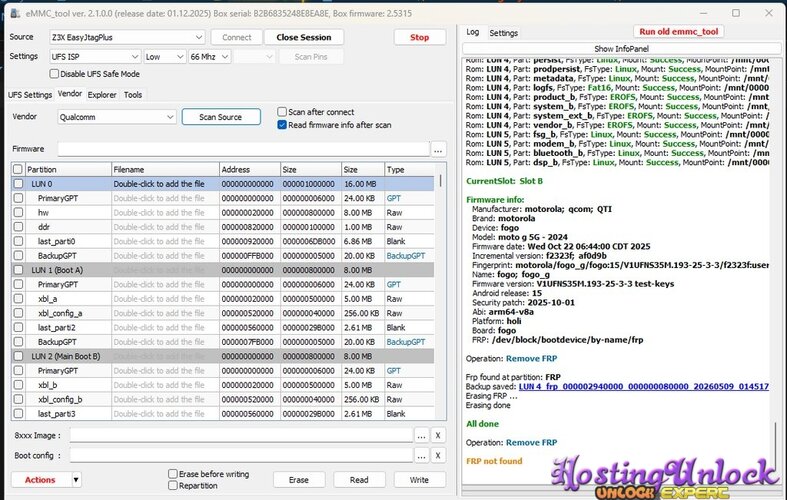Sort by Address column header
This screenshot has width=787, height=500.
(x=249, y=170)
